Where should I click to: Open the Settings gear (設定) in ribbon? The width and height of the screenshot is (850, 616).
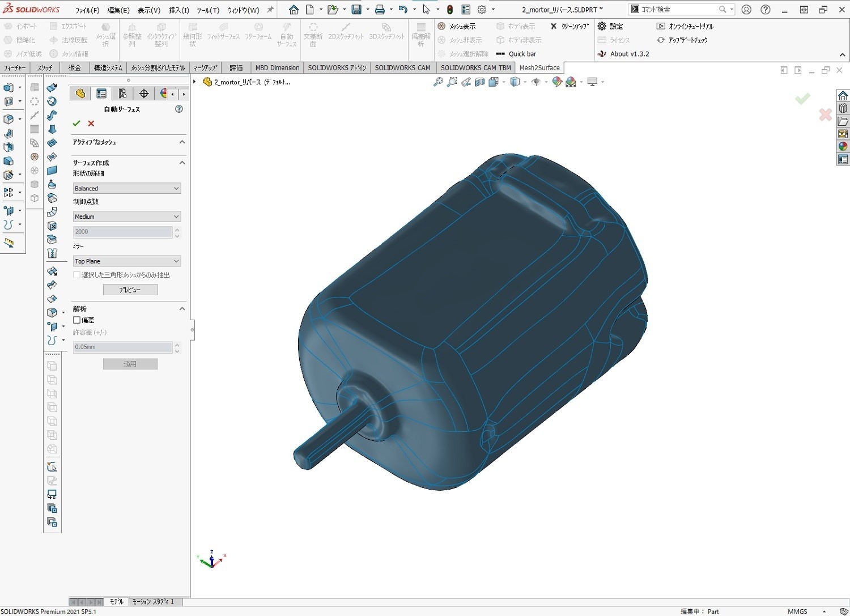coord(602,26)
